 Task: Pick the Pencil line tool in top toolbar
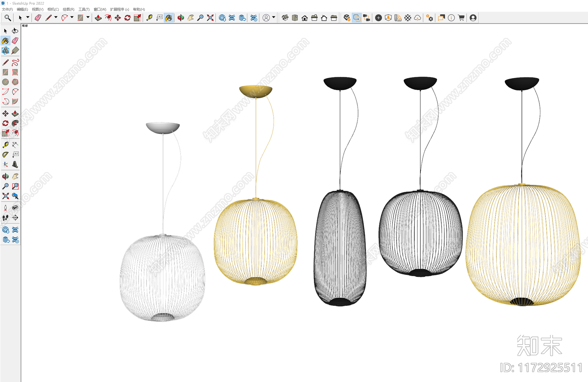tap(48, 18)
